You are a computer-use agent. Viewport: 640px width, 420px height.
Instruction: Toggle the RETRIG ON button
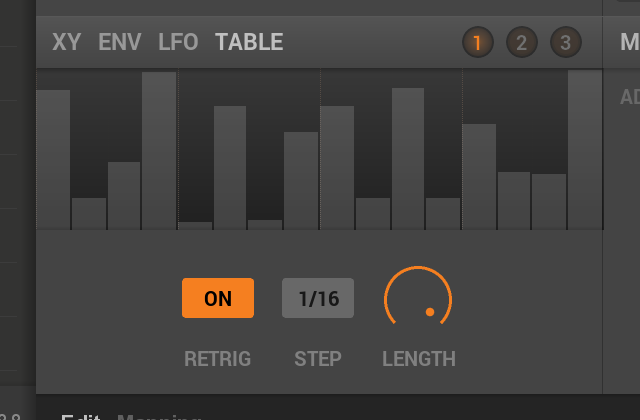click(x=218, y=298)
